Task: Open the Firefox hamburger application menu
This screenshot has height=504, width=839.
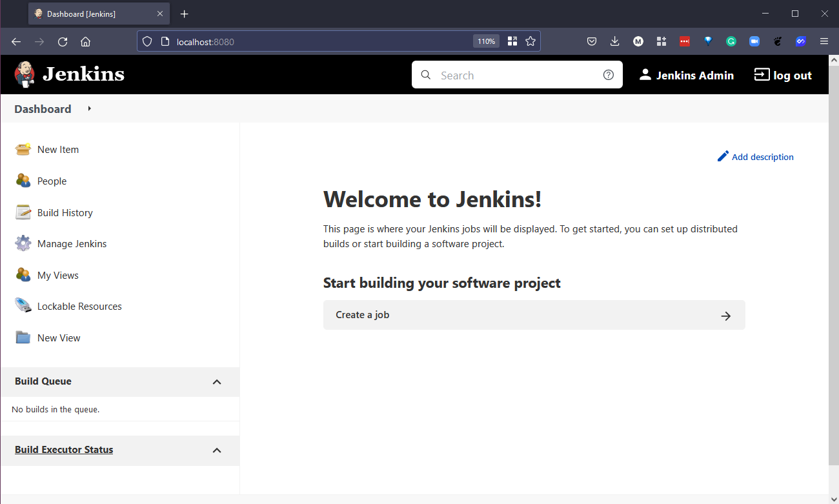Action: 824,41
